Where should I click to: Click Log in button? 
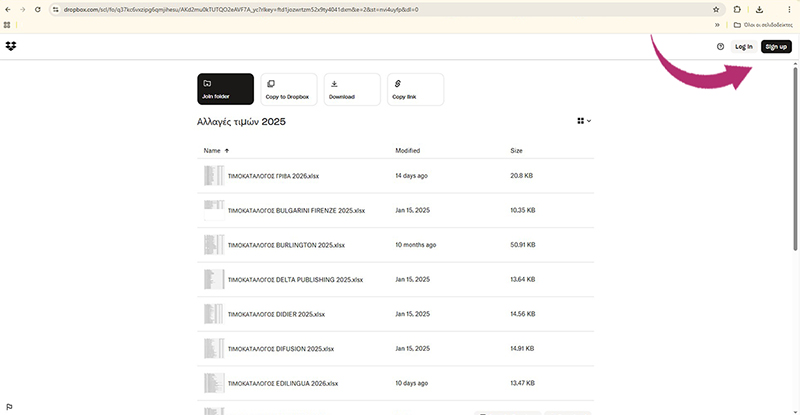[743, 47]
